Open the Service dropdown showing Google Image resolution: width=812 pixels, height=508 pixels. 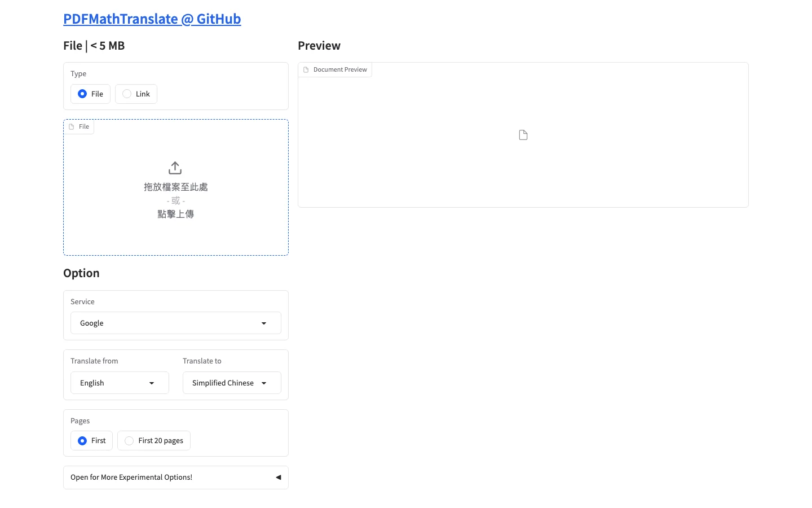[176, 323]
